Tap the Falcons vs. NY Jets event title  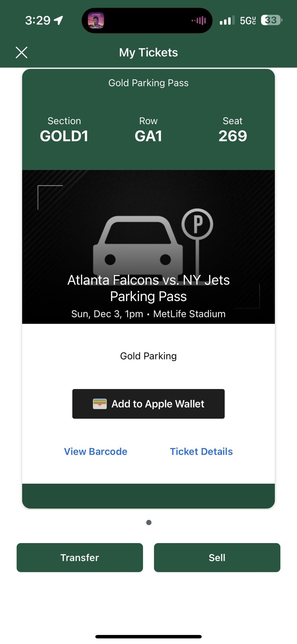click(148, 288)
